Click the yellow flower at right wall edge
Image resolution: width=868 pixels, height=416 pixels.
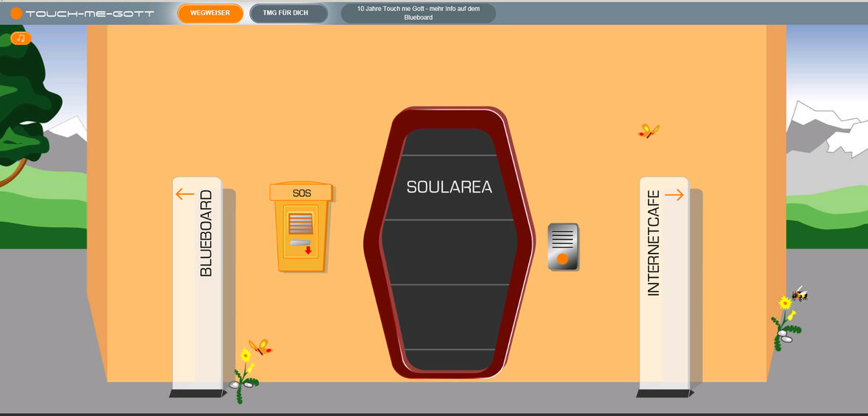point(785,303)
